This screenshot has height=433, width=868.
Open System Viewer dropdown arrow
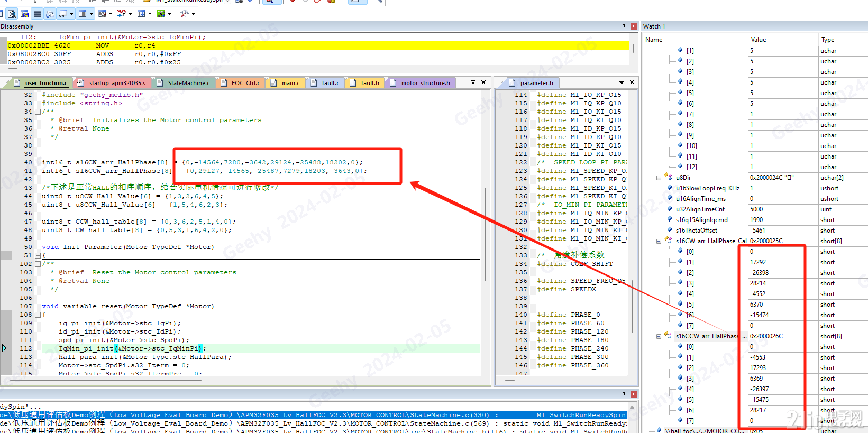click(x=169, y=14)
